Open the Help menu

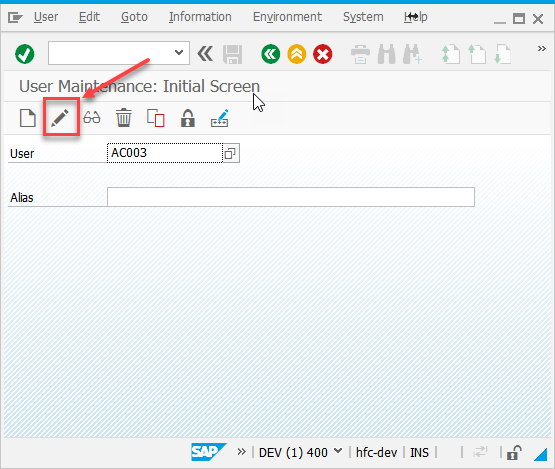pyautogui.click(x=416, y=17)
